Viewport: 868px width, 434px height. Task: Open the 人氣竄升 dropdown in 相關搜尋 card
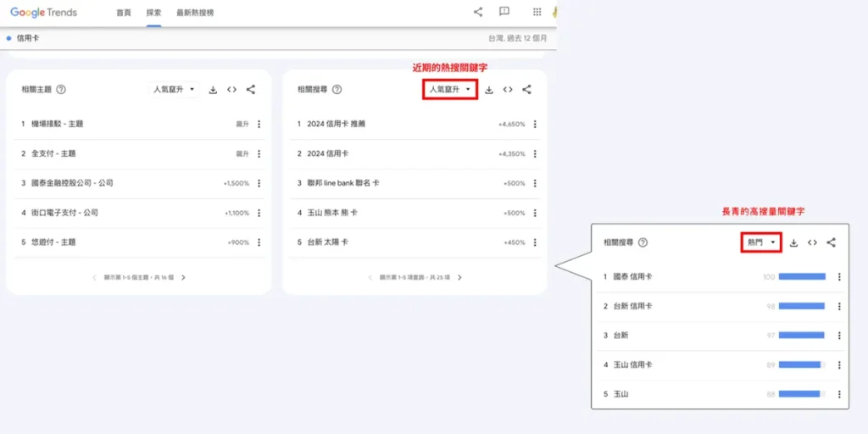[450, 89]
